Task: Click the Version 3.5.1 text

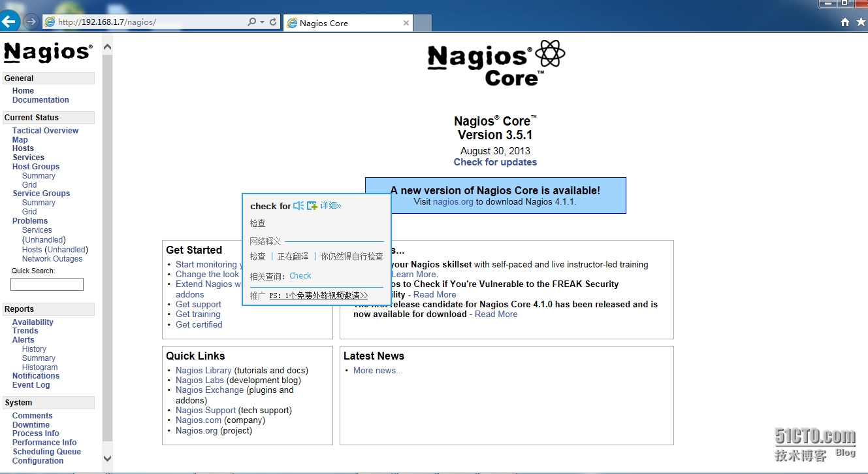Action: [495, 135]
